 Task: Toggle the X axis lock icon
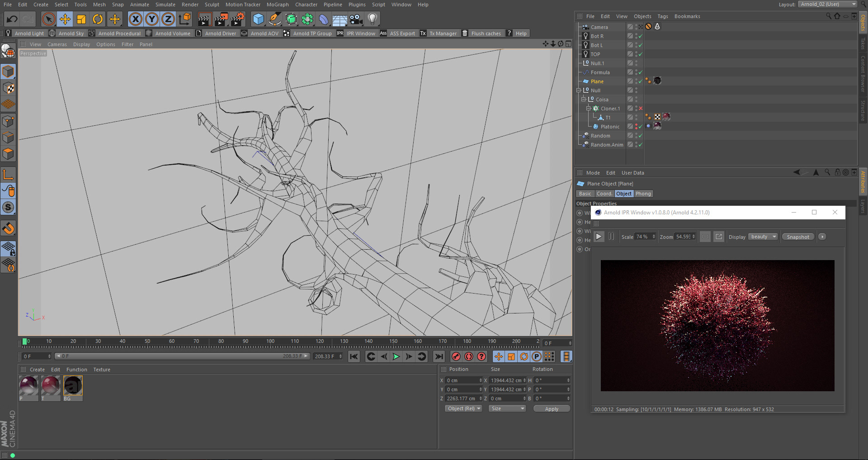[x=135, y=19]
